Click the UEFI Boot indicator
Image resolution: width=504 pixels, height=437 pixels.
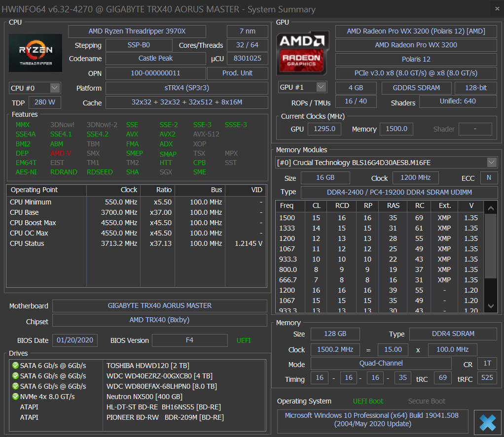point(368,402)
